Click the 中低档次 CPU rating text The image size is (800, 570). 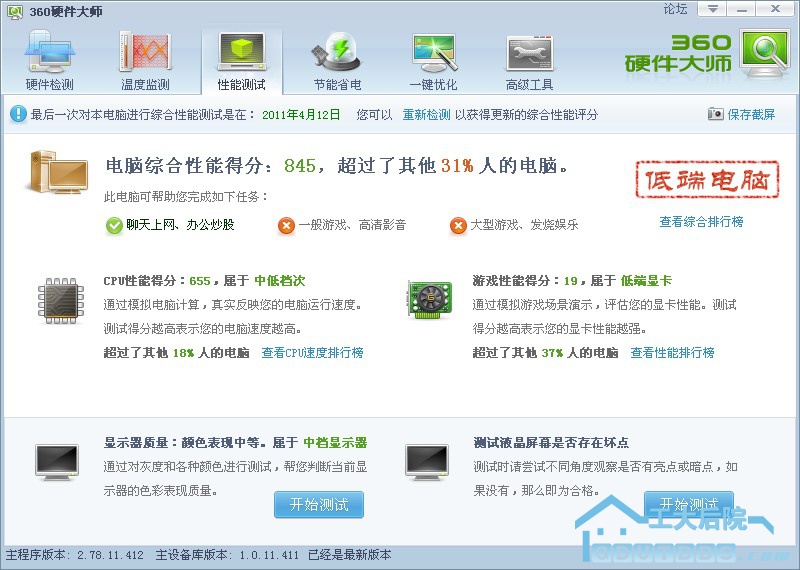pyautogui.click(x=280, y=281)
